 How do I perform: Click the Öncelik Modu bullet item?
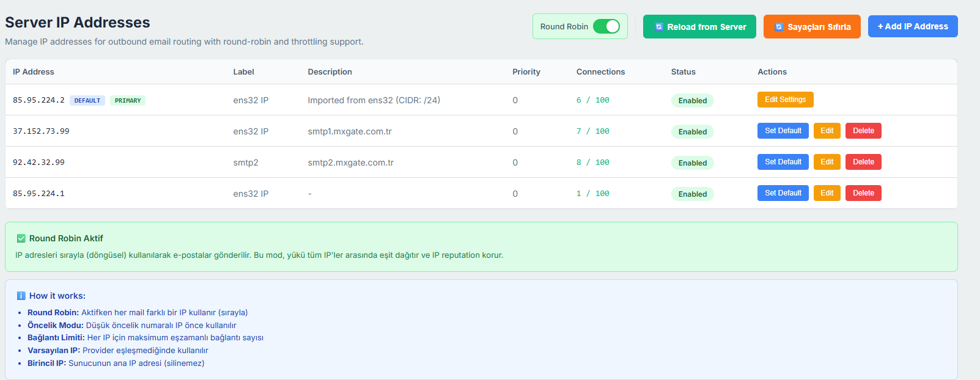[x=131, y=325]
